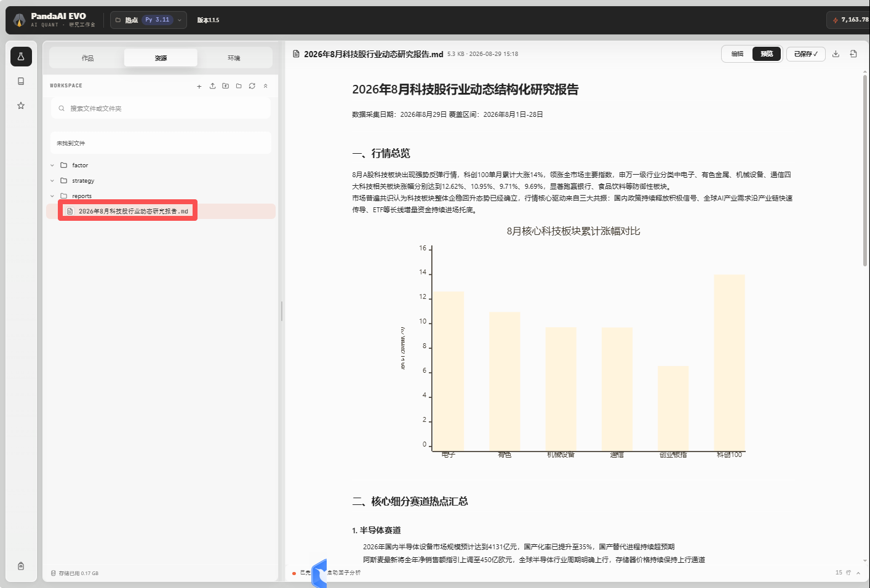This screenshot has height=588, width=870.
Task: Click the strategy folder icon
Action: [x=63, y=180]
